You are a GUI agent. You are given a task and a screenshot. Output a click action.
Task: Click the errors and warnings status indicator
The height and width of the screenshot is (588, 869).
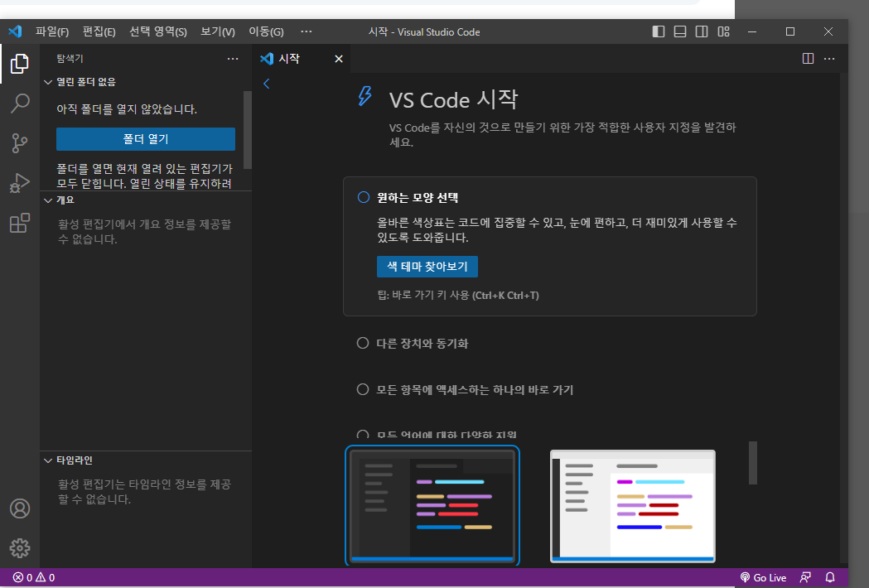pyautogui.click(x=34, y=577)
